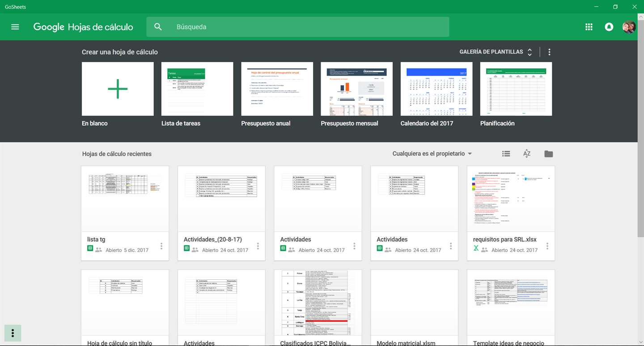Open more options for lista tg
The image size is (644, 346).
click(x=161, y=246)
